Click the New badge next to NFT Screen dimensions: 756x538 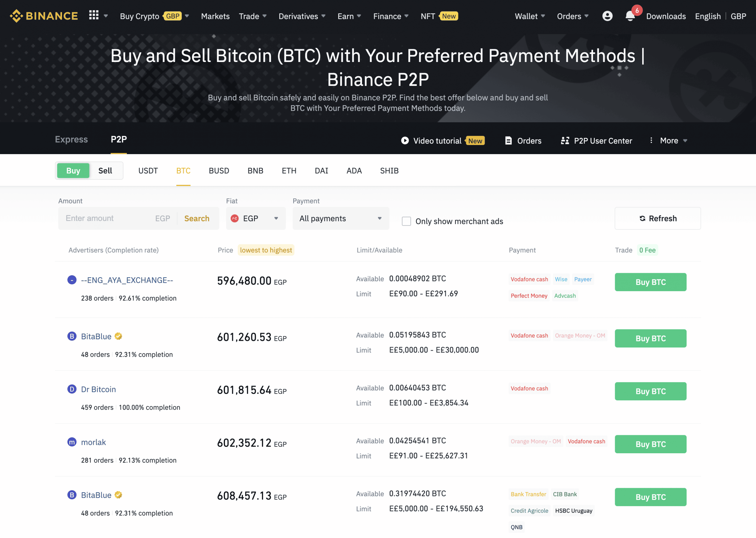(449, 16)
